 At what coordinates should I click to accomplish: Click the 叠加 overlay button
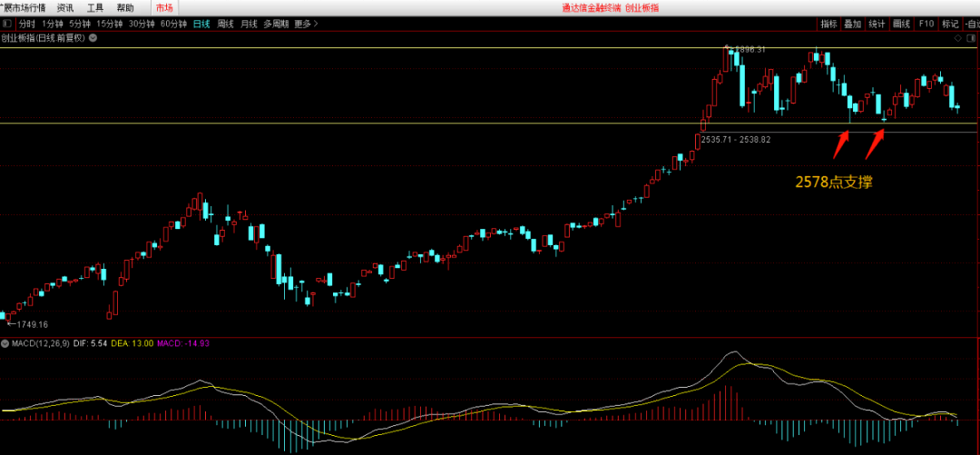(853, 24)
